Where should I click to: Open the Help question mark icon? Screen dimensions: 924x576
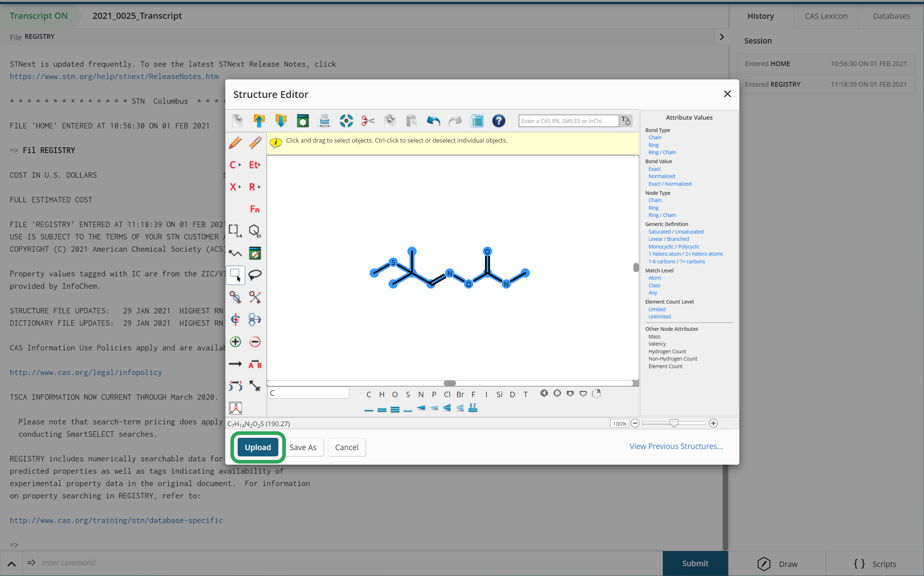498,121
